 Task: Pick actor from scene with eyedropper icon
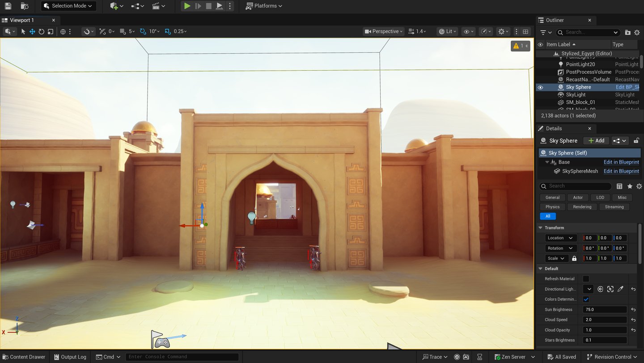click(x=620, y=289)
